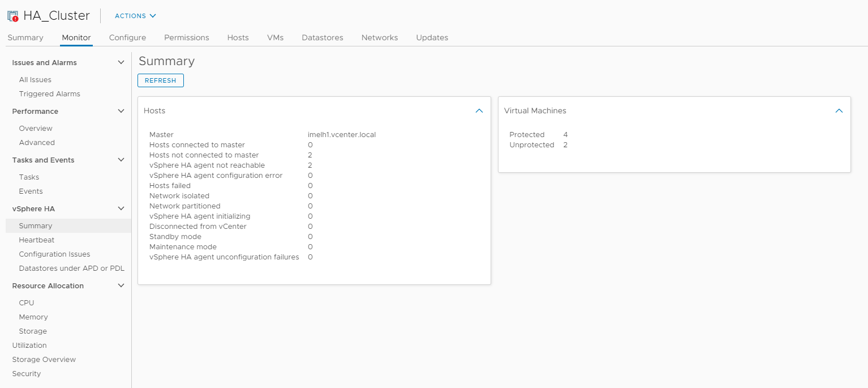Collapse the Resource Allocation section
Viewport: 868px width, 388px height.
(x=121, y=285)
